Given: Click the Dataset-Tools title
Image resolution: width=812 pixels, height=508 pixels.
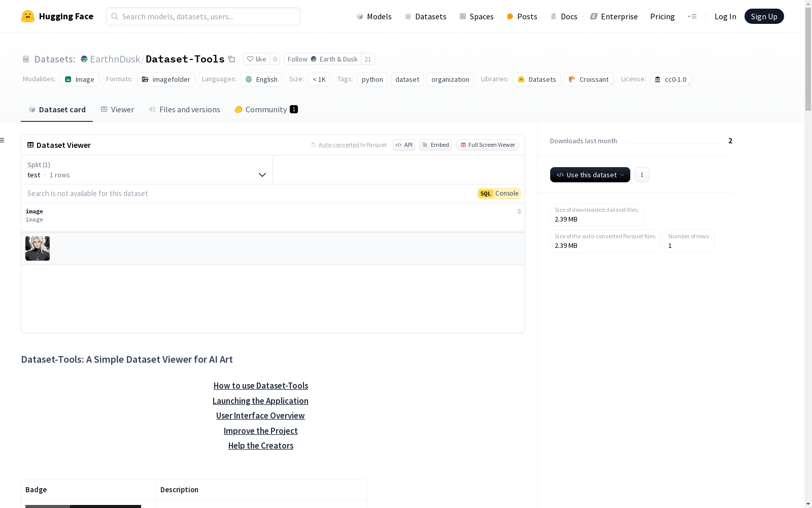Looking at the screenshot, I should coord(185,59).
